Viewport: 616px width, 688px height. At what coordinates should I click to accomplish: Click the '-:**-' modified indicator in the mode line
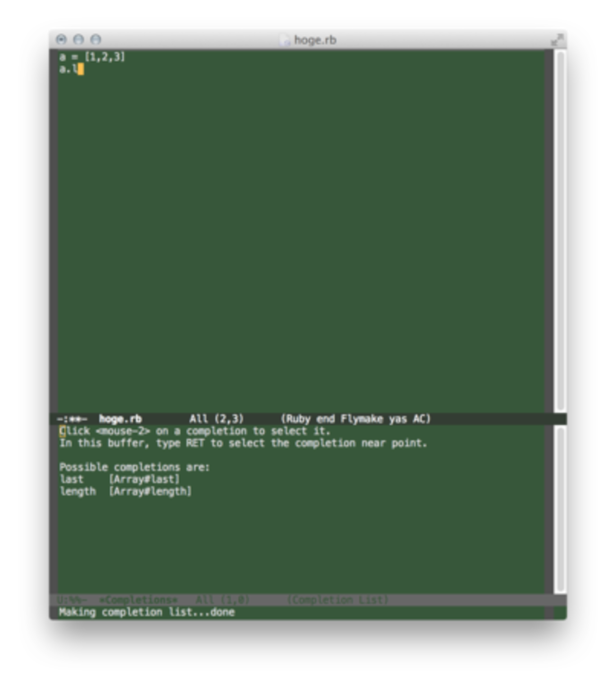click(x=72, y=419)
